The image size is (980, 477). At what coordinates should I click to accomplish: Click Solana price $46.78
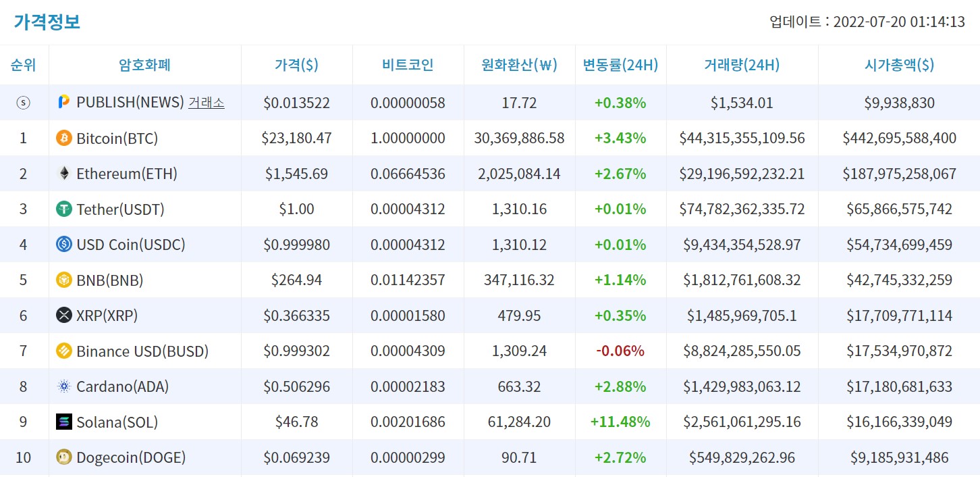[x=296, y=422]
